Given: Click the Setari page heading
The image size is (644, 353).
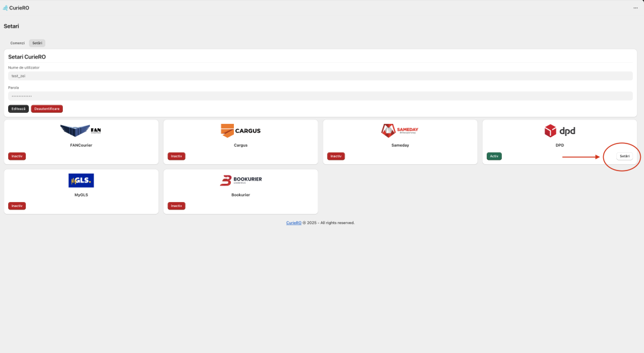Looking at the screenshot, I should (x=11, y=26).
